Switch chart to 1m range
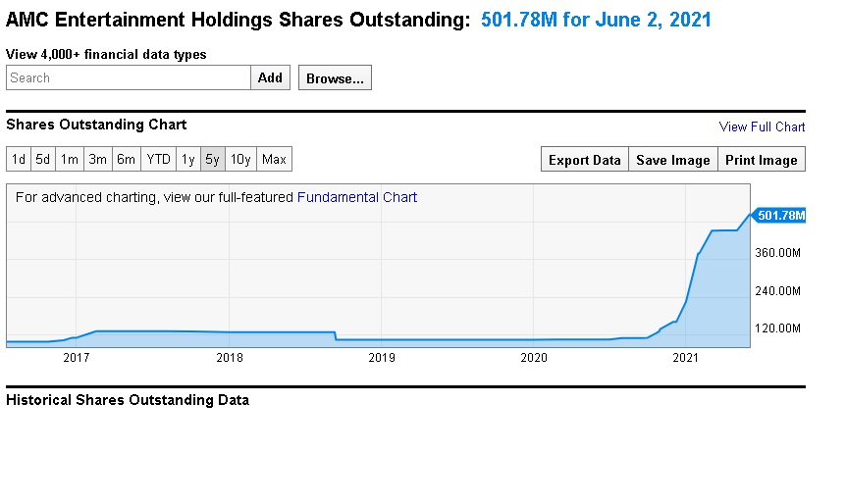846x504 pixels. [70, 159]
